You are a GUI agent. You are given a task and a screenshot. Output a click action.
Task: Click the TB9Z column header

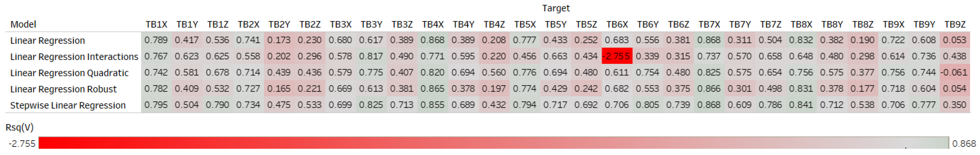955,24
